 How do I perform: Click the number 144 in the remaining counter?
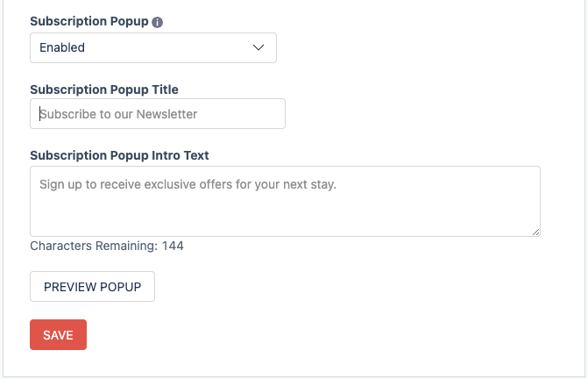tap(173, 246)
